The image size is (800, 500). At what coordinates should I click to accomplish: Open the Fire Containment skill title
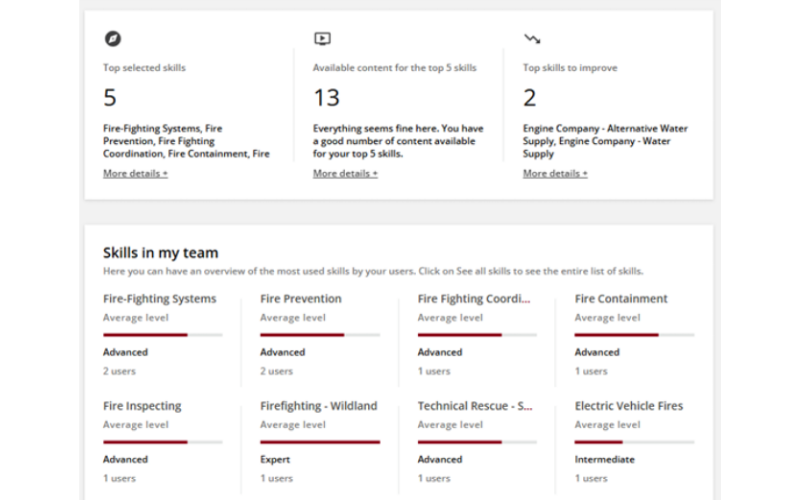tap(621, 299)
